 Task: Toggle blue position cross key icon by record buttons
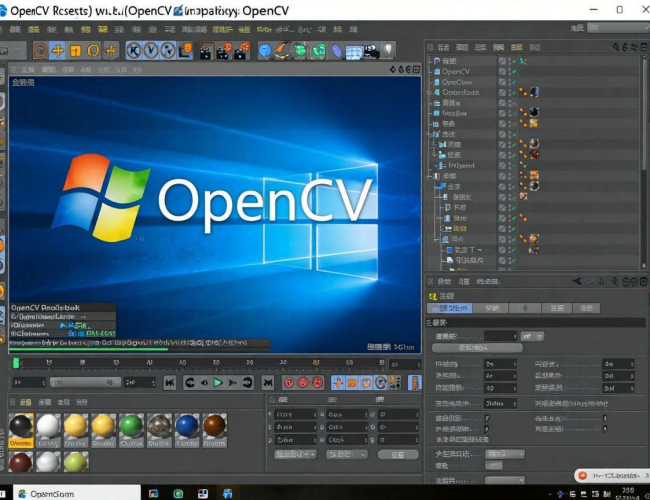[338, 382]
